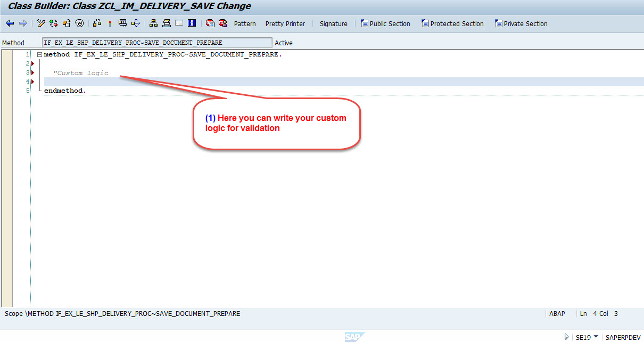Activate the method using the matchstick icon
The image size is (644, 342).
pyautogui.click(x=110, y=23)
